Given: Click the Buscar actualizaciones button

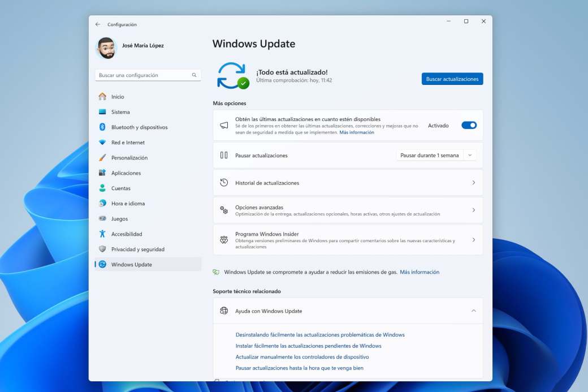Looking at the screenshot, I should click(451, 79).
